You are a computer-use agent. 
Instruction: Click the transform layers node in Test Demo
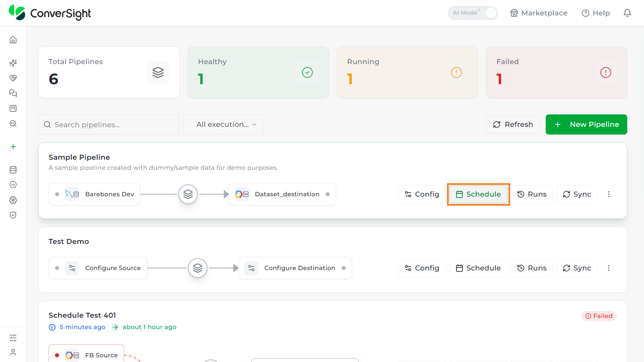coord(198,268)
